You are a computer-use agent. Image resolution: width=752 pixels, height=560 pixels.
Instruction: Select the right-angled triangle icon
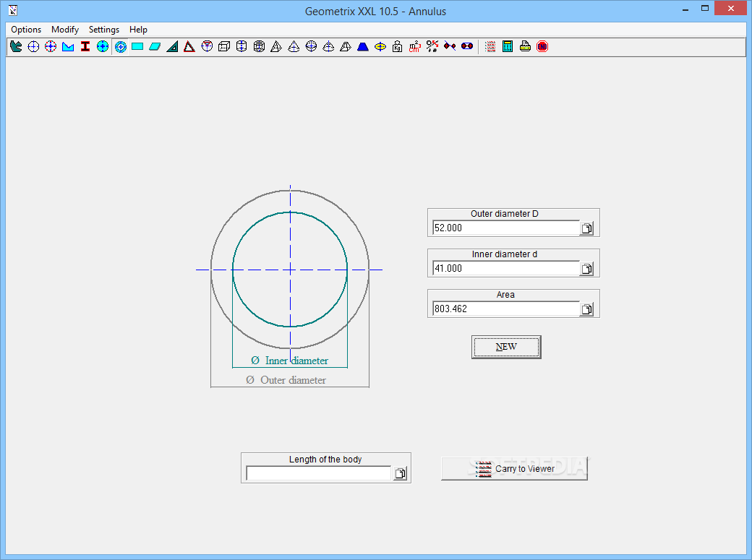[x=172, y=46]
